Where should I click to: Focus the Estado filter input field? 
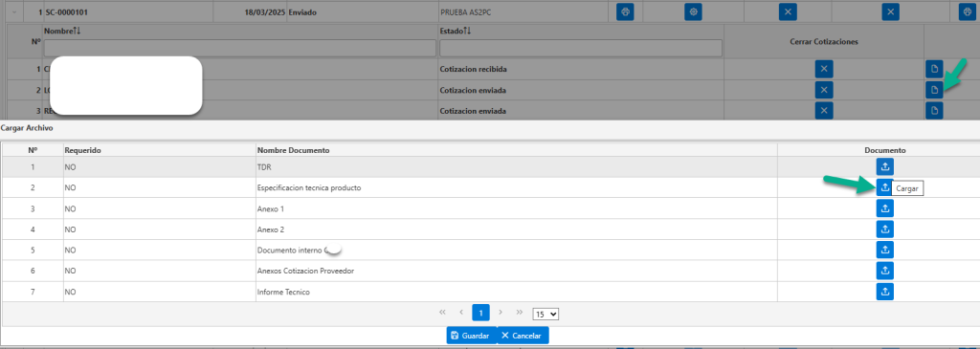pos(581,48)
